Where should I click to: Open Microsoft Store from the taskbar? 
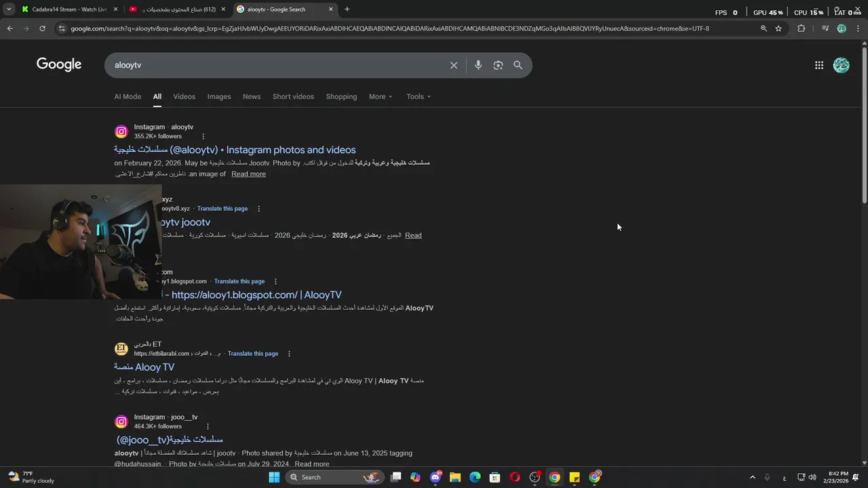point(495,477)
